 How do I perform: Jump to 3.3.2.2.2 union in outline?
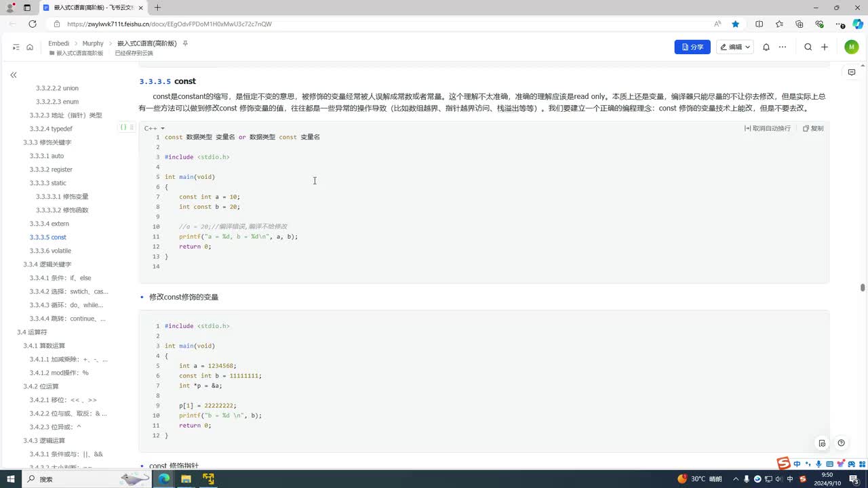(x=57, y=88)
